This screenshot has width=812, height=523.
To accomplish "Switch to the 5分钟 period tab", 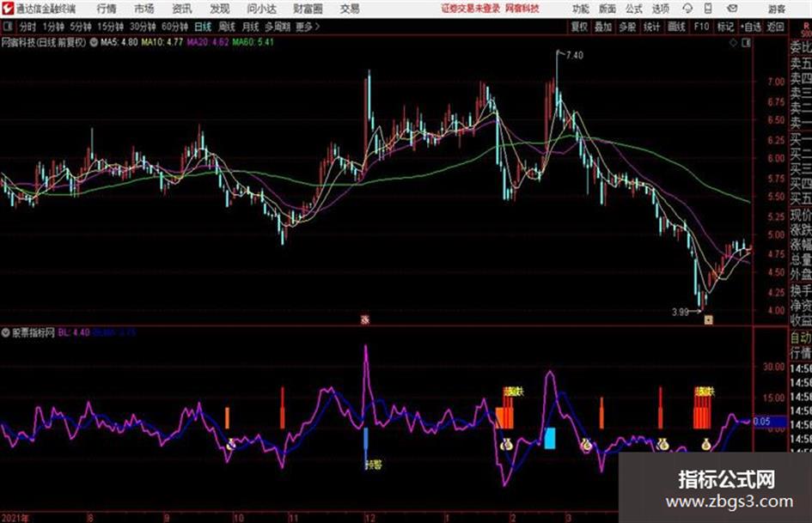I will click(80, 27).
